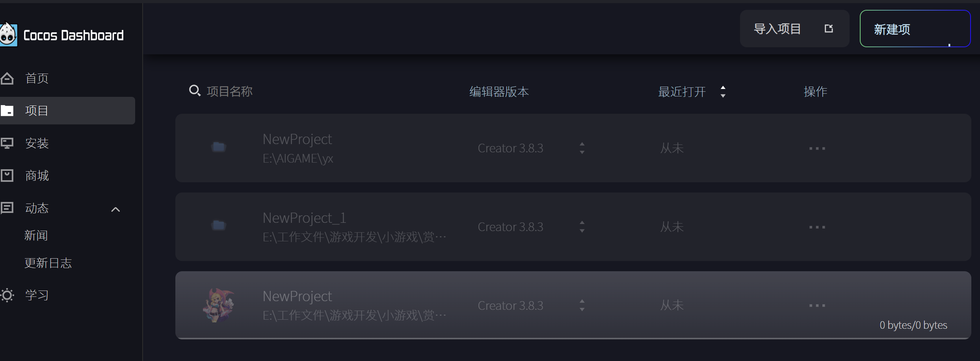980x361 pixels.
Task: Open the 新闻 news submenu
Action: click(x=36, y=235)
